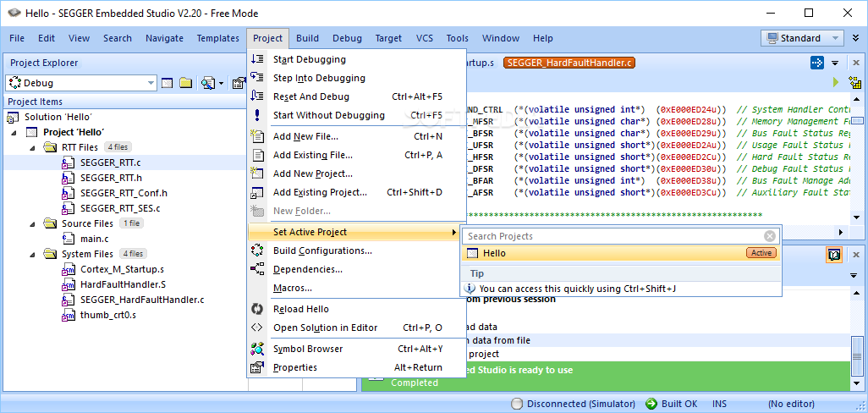Choose Dependencies... menu entry

pyautogui.click(x=356, y=269)
